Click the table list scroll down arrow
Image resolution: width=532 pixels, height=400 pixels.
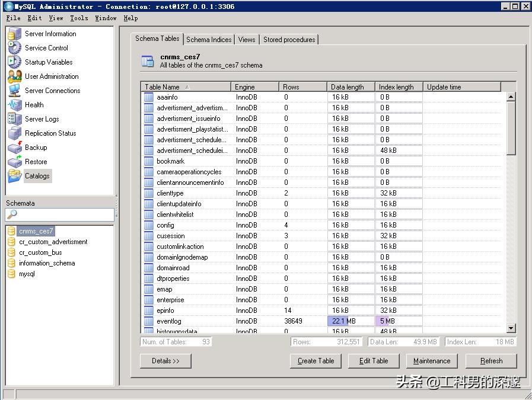[x=511, y=328]
